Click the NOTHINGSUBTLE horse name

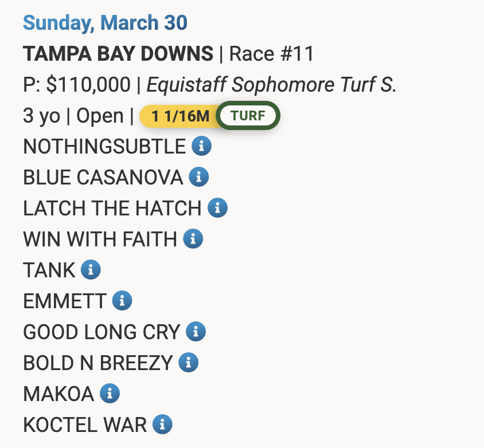(x=104, y=147)
